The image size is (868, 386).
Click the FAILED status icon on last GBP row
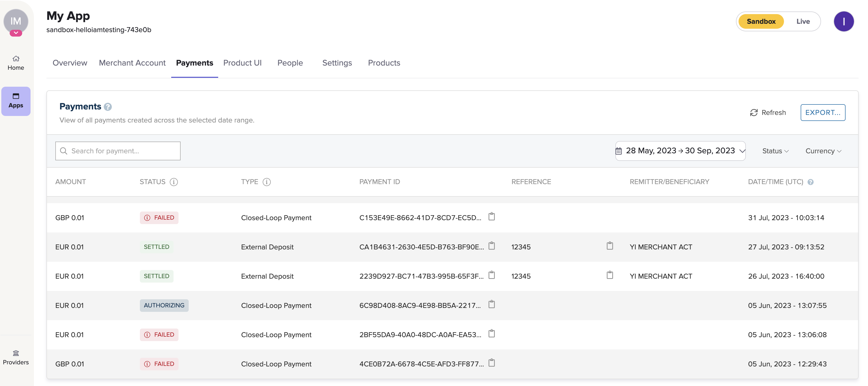tap(147, 363)
